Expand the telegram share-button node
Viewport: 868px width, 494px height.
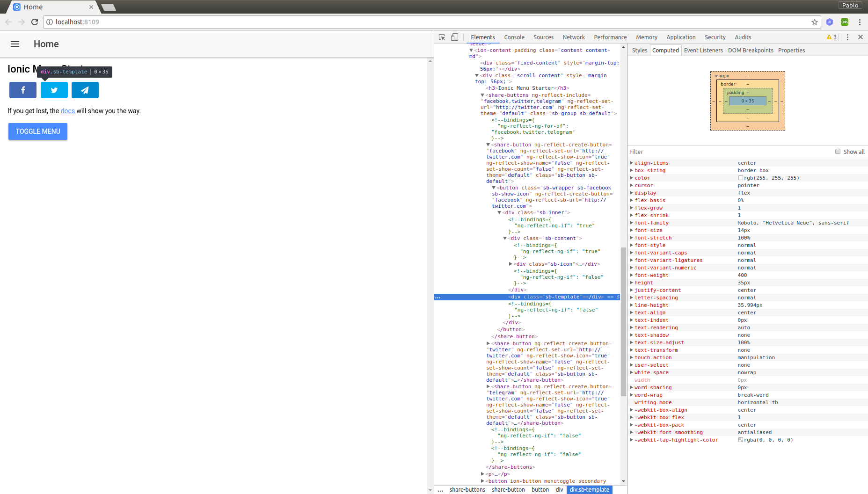click(x=488, y=386)
